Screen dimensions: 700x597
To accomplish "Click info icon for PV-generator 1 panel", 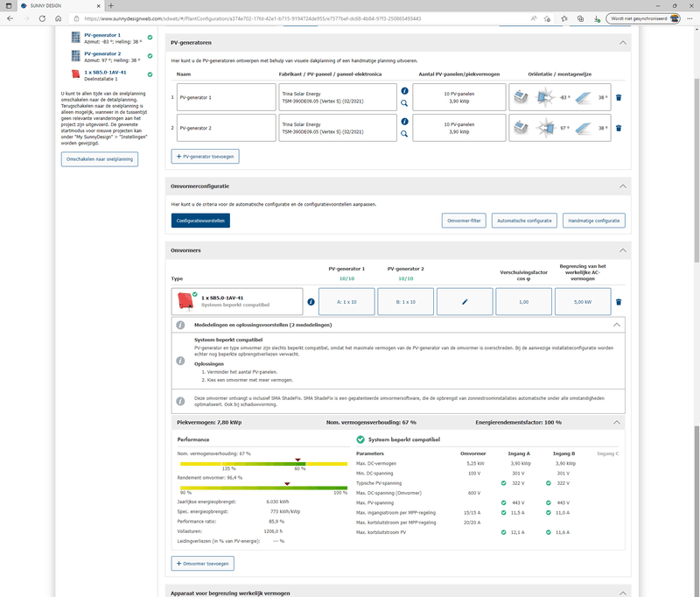I will tap(404, 91).
